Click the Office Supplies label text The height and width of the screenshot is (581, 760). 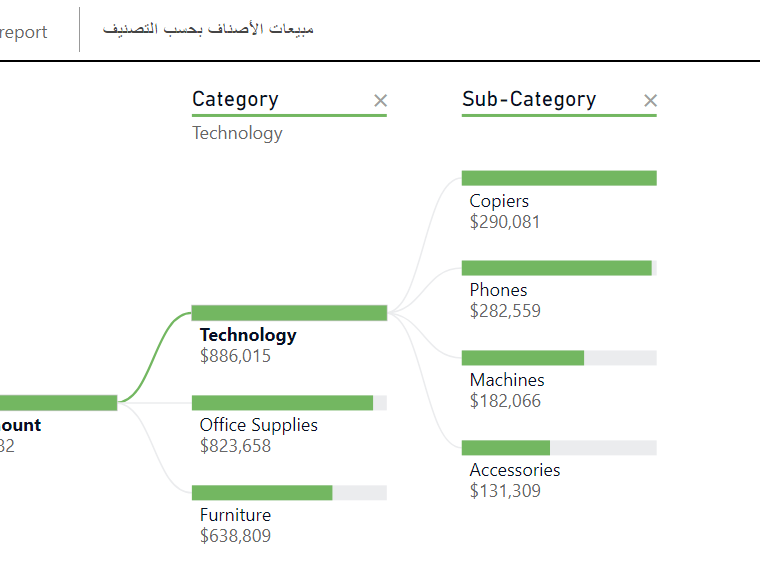point(258,425)
